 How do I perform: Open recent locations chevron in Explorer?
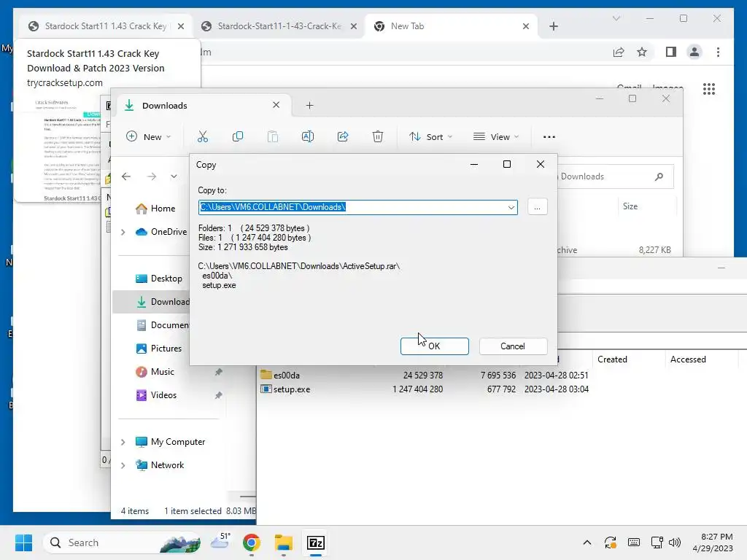(174, 176)
